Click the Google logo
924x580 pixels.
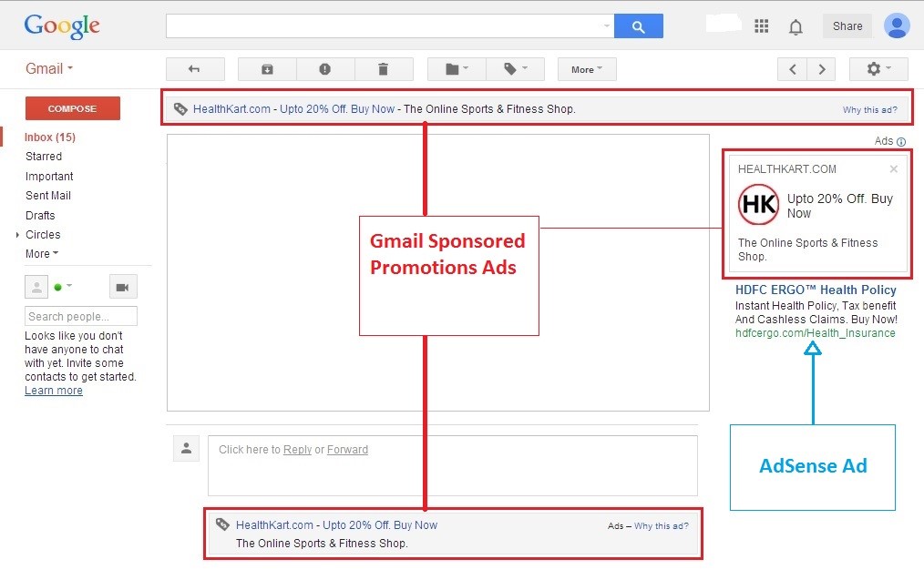pyautogui.click(x=62, y=26)
